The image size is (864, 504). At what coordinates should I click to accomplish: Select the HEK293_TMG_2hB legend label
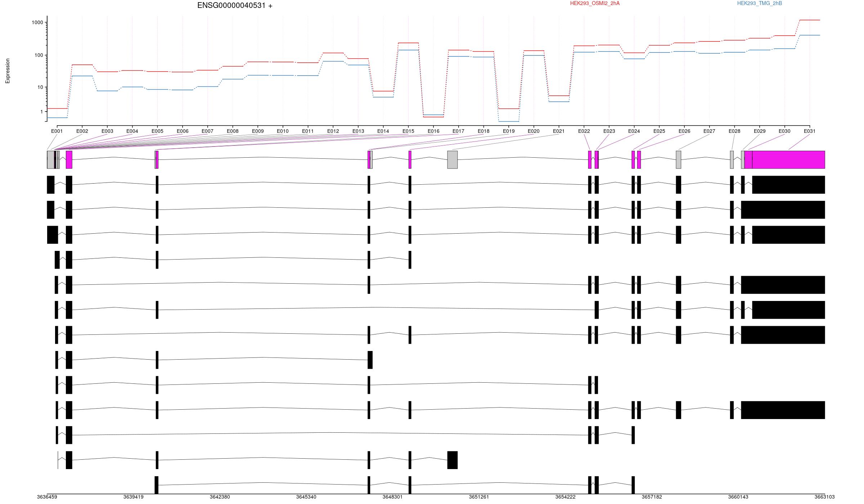pyautogui.click(x=759, y=3)
